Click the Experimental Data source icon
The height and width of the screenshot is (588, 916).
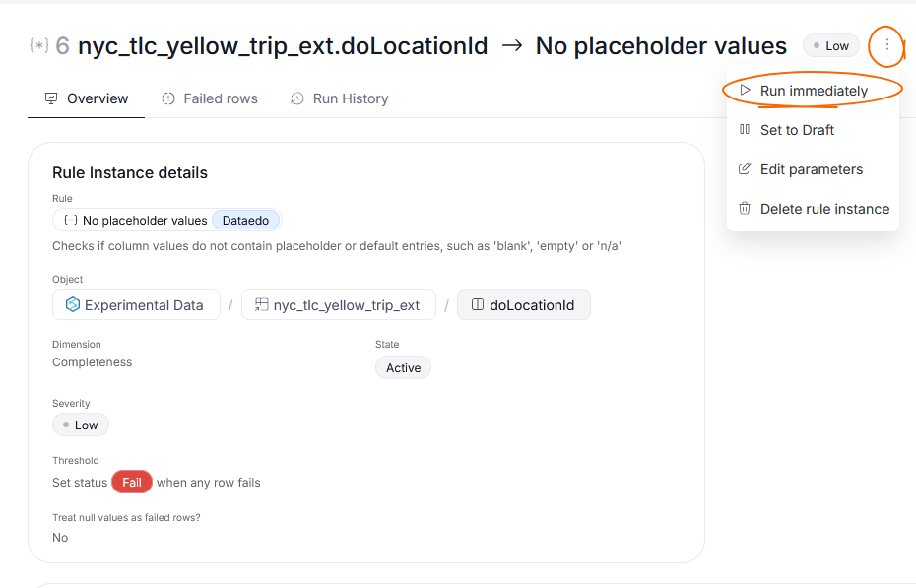(73, 304)
